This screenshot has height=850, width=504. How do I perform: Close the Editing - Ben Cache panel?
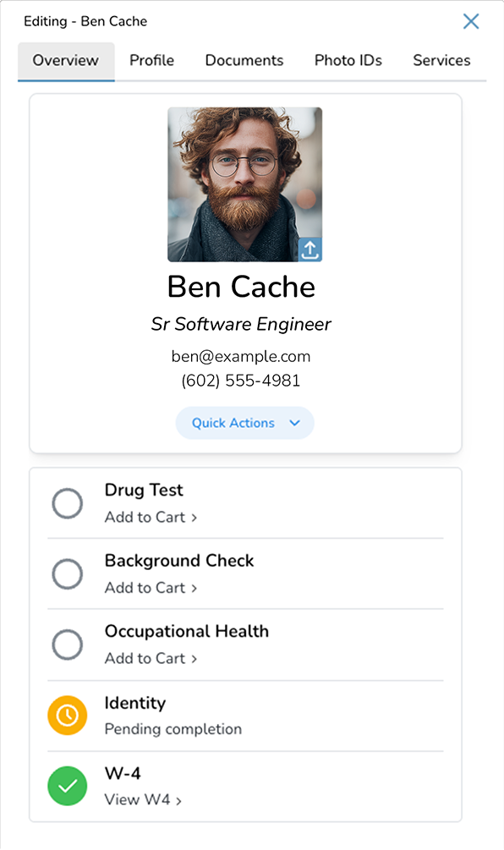coord(471,21)
